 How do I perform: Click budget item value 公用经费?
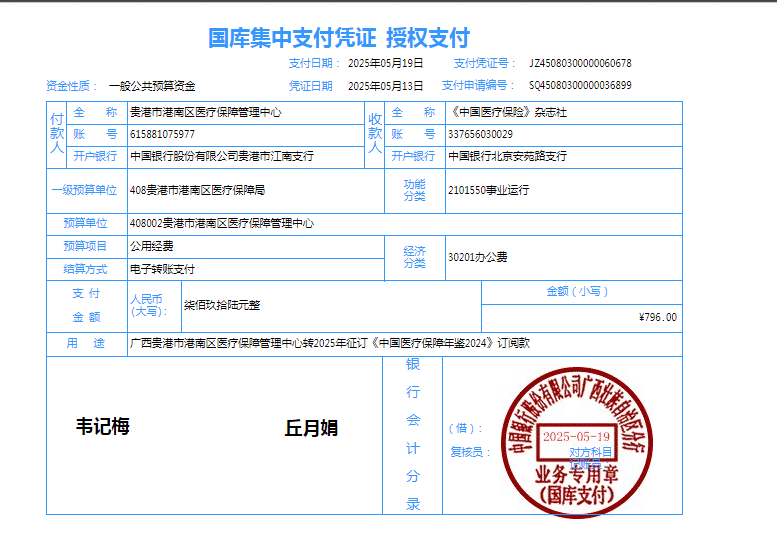pyautogui.click(x=152, y=246)
